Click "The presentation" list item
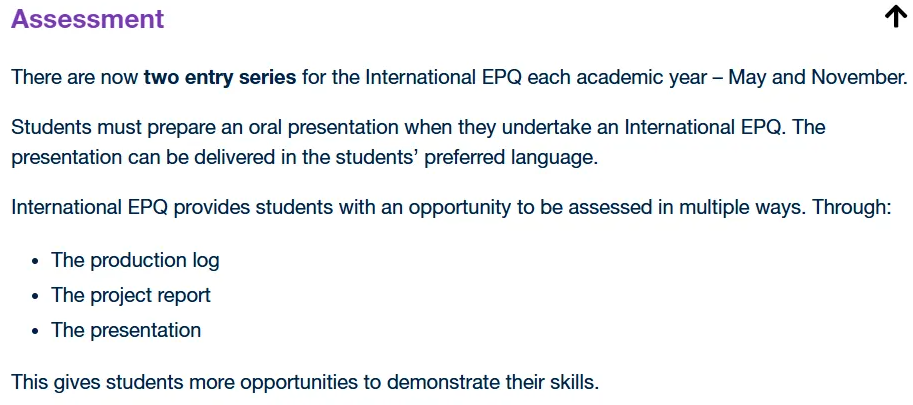This screenshot has width=913, height=405. tap(126, 330)
